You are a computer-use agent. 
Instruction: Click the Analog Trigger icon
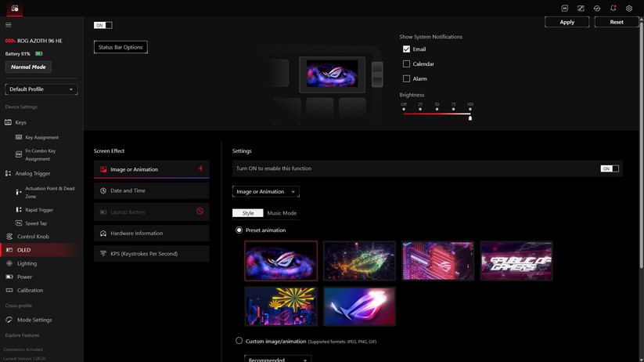(8, 173)
